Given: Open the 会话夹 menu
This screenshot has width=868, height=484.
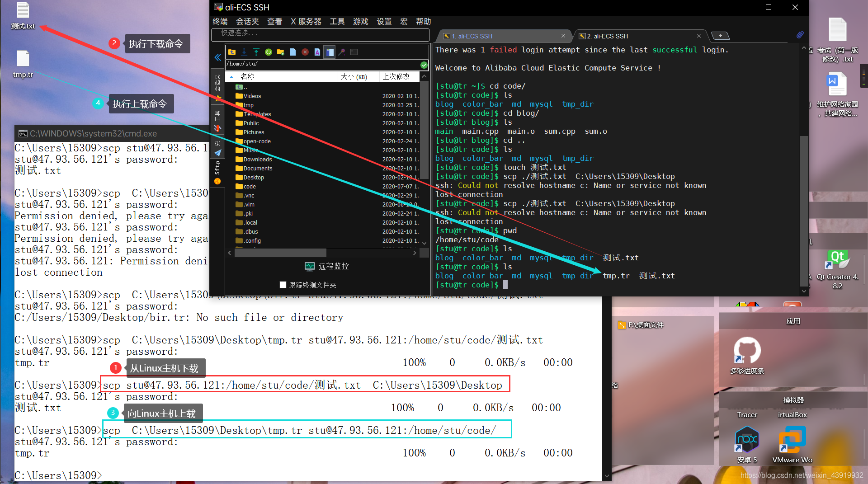Looking at the screenshot, I should click(247, 21).
